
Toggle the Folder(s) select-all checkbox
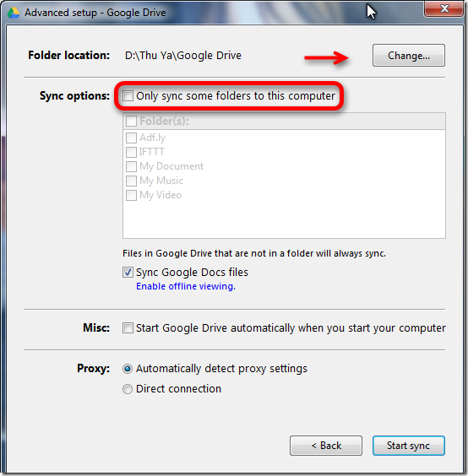click(131, 122)
